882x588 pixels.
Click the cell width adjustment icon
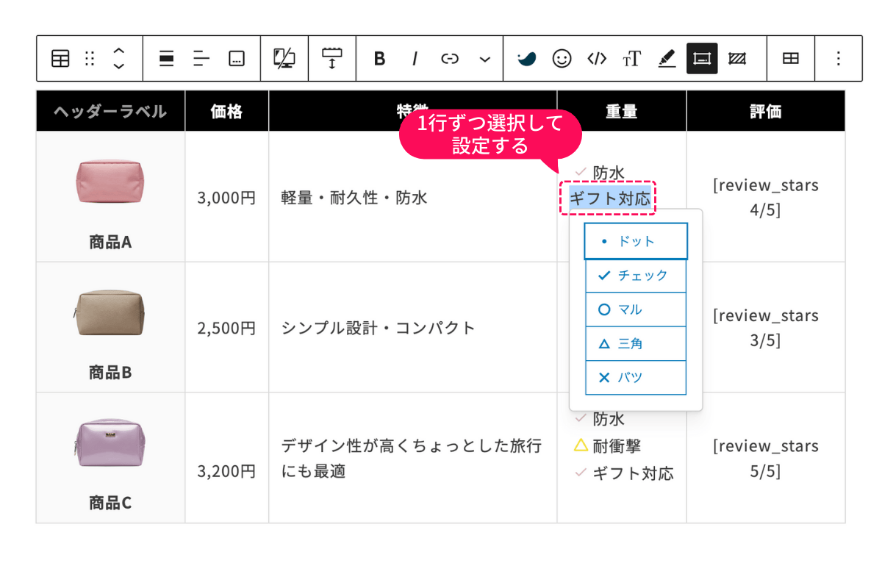pyautogui.click(x=331, y=58)
